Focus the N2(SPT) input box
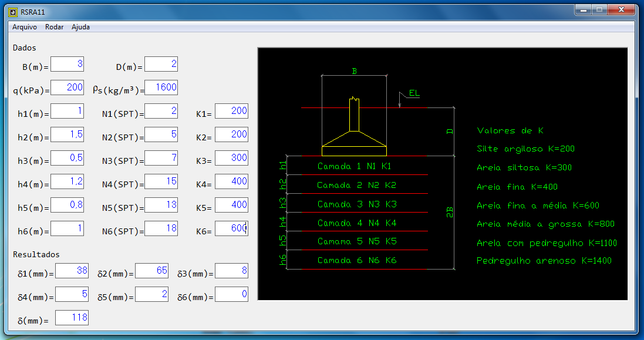Image resolution: width=644 pixels, height=340 pixels. click(x=161, y=134)
